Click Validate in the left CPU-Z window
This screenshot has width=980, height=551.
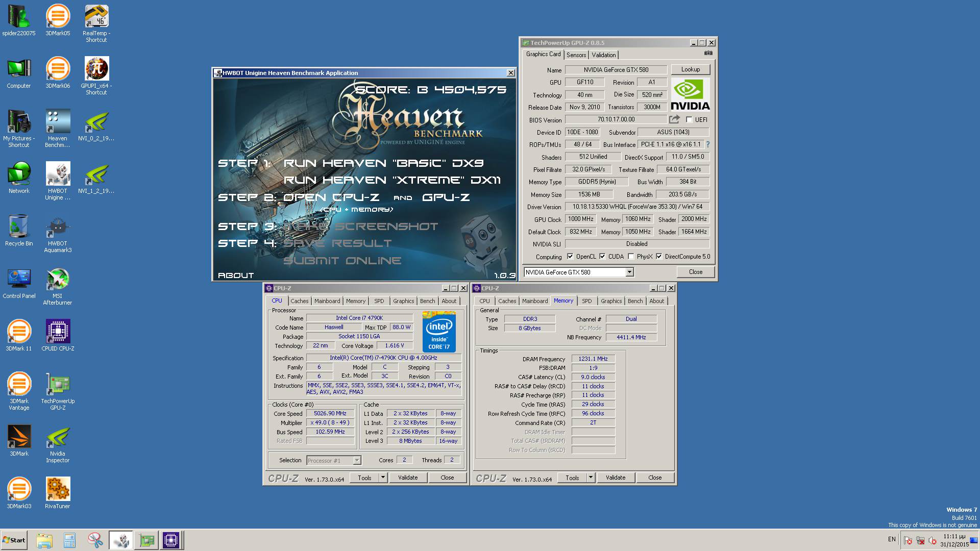pyautogui.click(x=408, y=478)
